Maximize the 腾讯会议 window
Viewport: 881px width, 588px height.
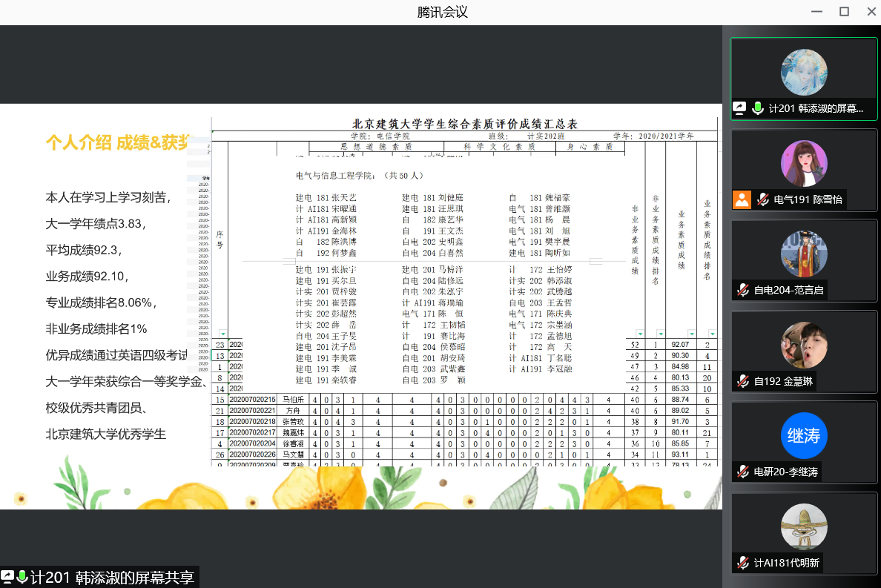(844, 12)
